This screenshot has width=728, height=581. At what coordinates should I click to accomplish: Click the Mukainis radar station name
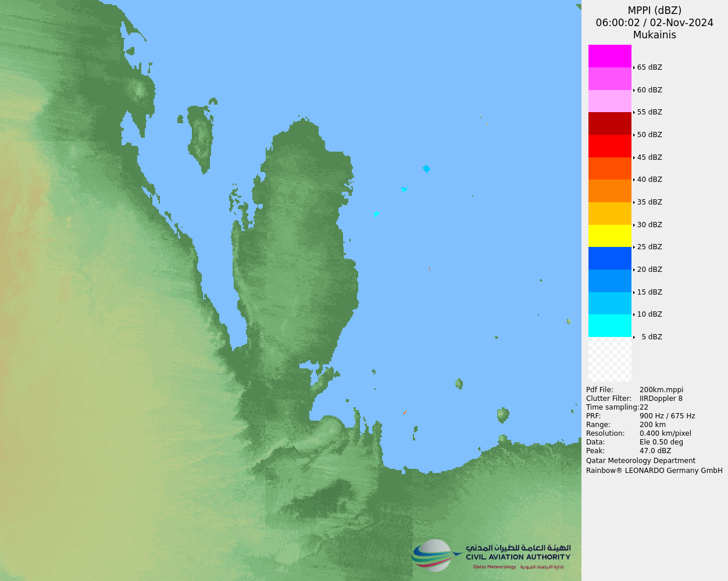click(654, 35)
